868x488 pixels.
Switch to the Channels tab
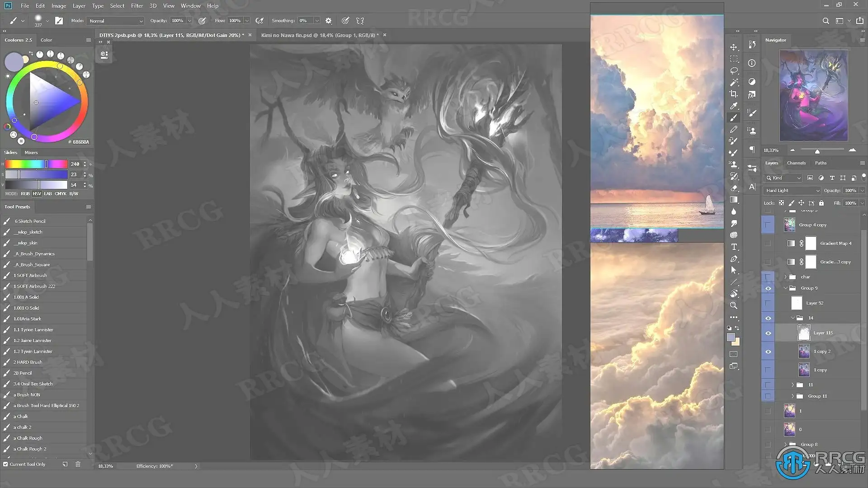click(796, 163)
